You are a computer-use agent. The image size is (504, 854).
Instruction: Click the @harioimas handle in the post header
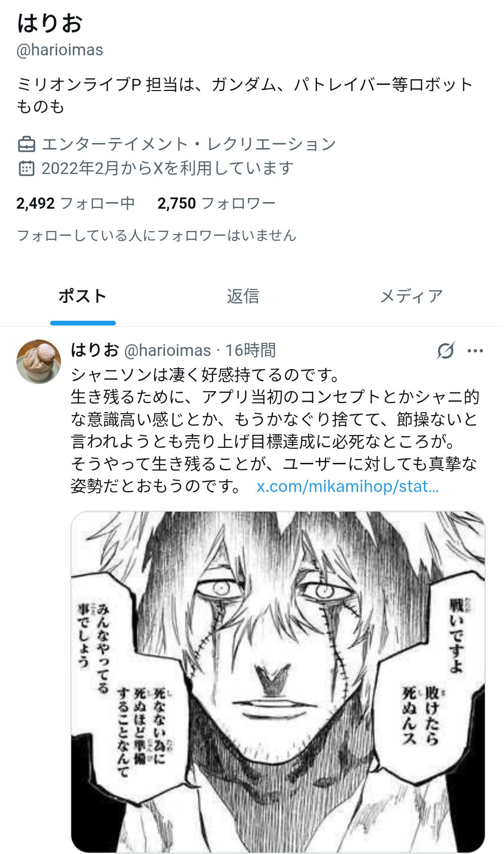pos(167,350)
